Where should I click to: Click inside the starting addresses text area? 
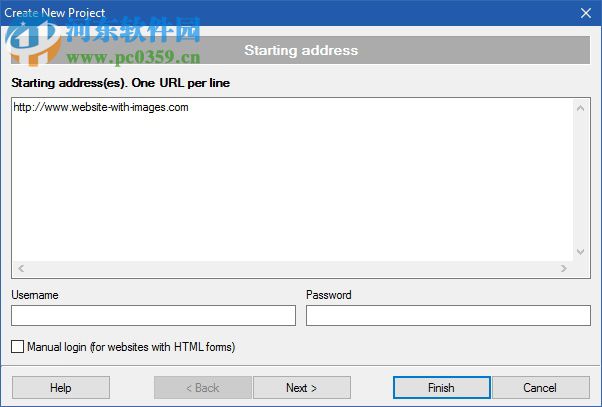(x=293, y=180)
